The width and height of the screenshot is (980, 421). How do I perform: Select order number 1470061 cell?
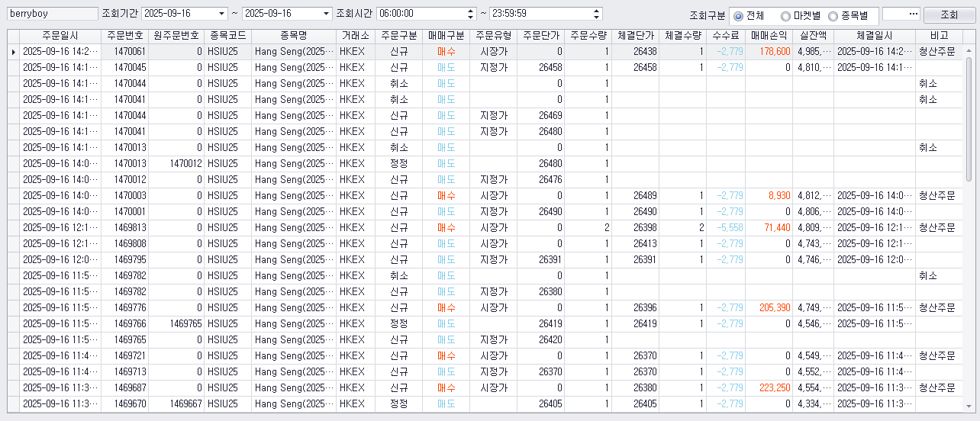click(x=125, y=51)
